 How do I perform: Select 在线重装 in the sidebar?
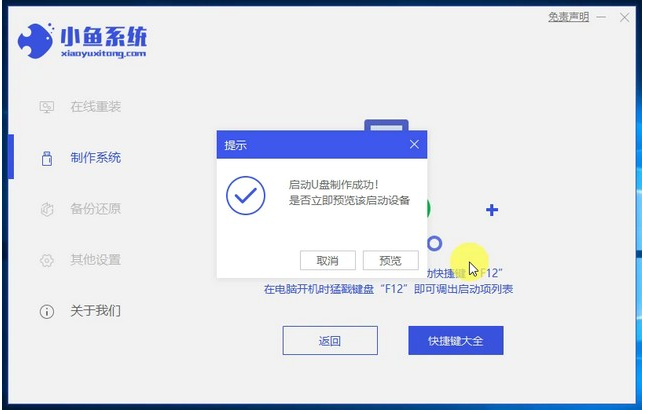[95, 107]
